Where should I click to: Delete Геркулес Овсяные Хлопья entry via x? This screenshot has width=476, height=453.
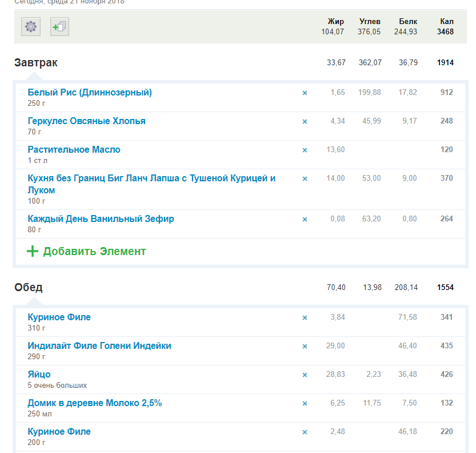pos(305,121)
